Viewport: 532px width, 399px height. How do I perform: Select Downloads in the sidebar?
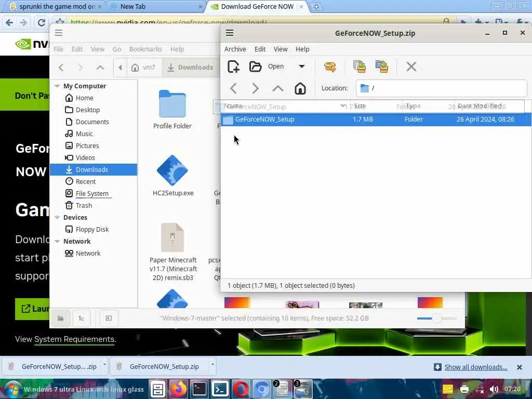(x=94, y=170)
